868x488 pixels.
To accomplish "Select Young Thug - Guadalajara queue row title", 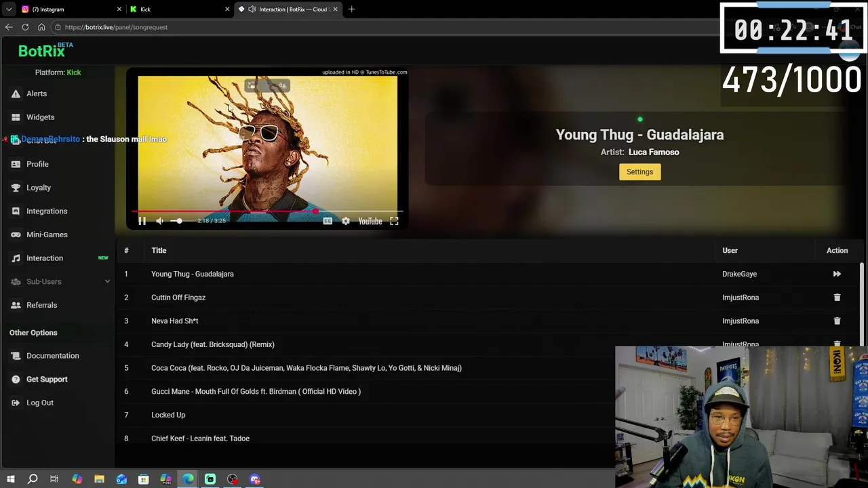I will [193, 274].
